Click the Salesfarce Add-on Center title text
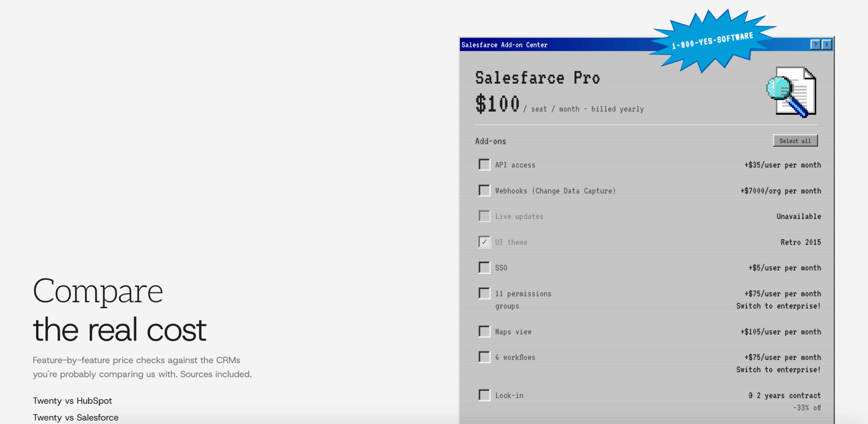Image resolution: width=868 pixels, height=424 pixels. point(504,45)
